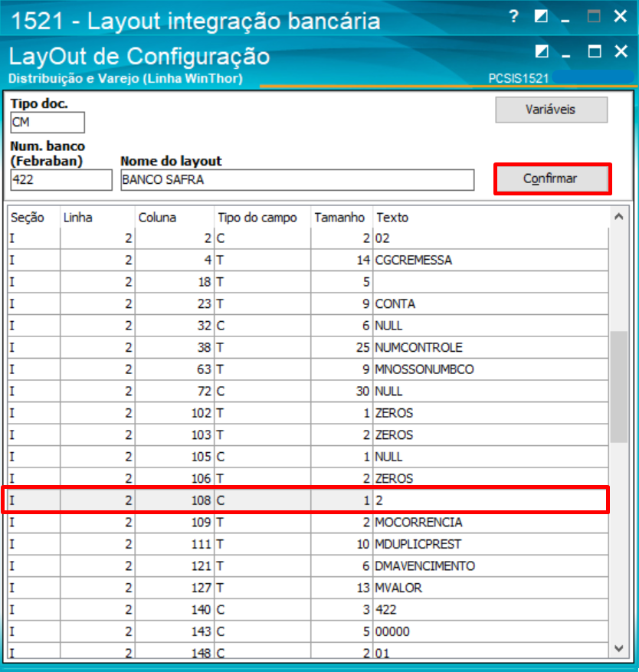Click the Texto column header
The height and width of the screenshot is (672, 639).
[x=490, y=218]
